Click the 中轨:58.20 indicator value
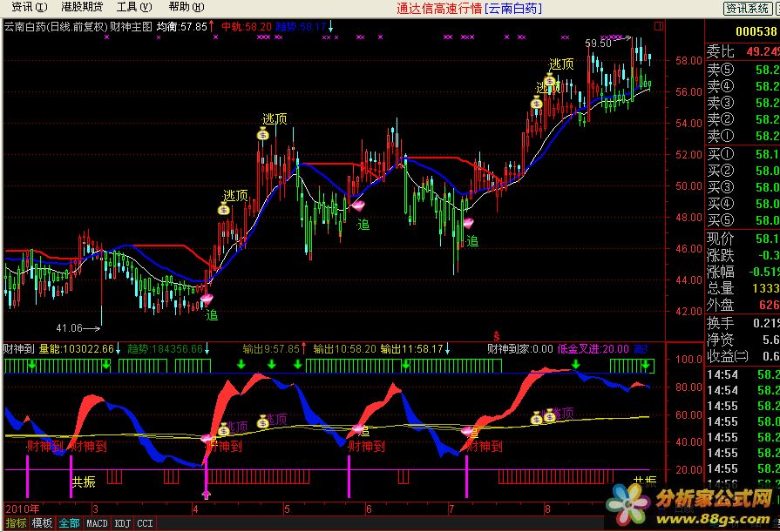The width and height of the screenshot is (780, 532). (247, 27)
